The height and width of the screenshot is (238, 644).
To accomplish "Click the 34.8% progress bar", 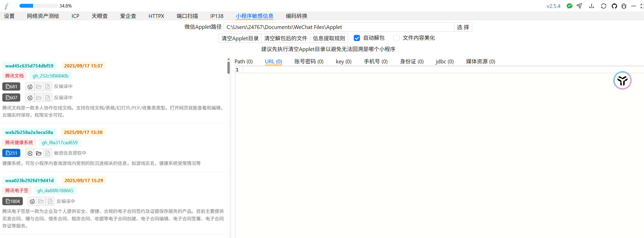I will tap(38, 6).
